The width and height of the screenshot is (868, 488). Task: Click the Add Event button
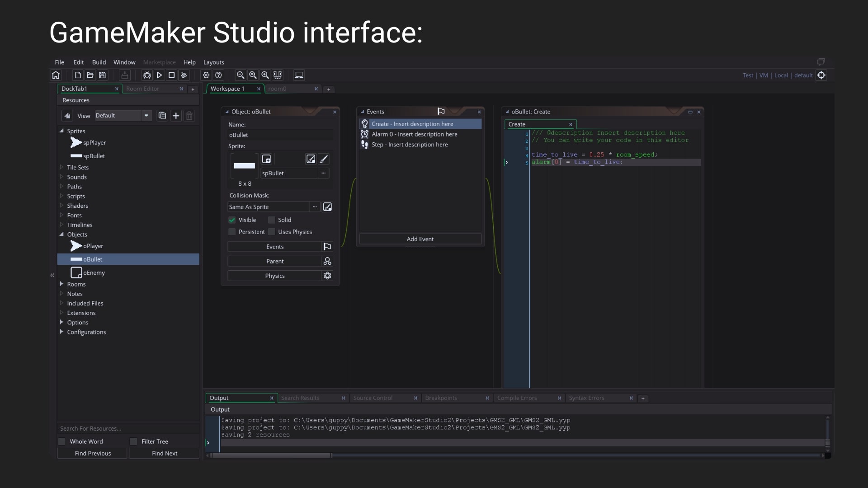click(420, 239)
